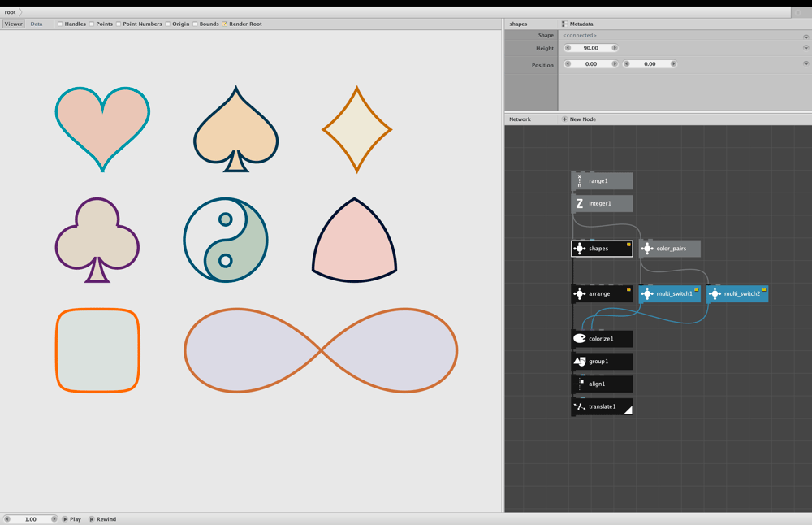Screen dimensions: 812x525
Task: Select the group1 node
Action: (602, 362)
